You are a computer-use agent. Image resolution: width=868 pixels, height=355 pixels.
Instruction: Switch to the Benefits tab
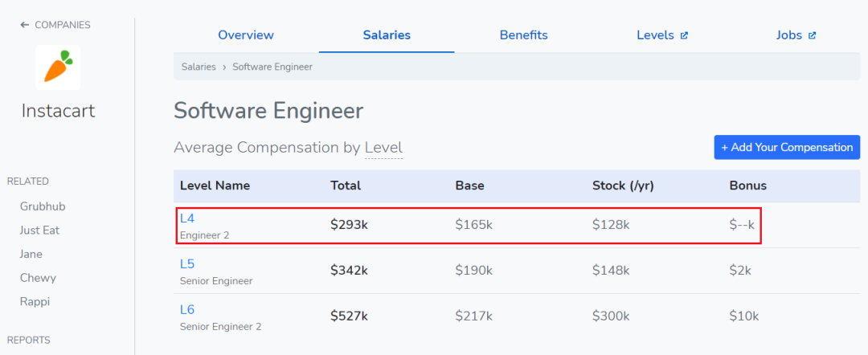[523, 35]
